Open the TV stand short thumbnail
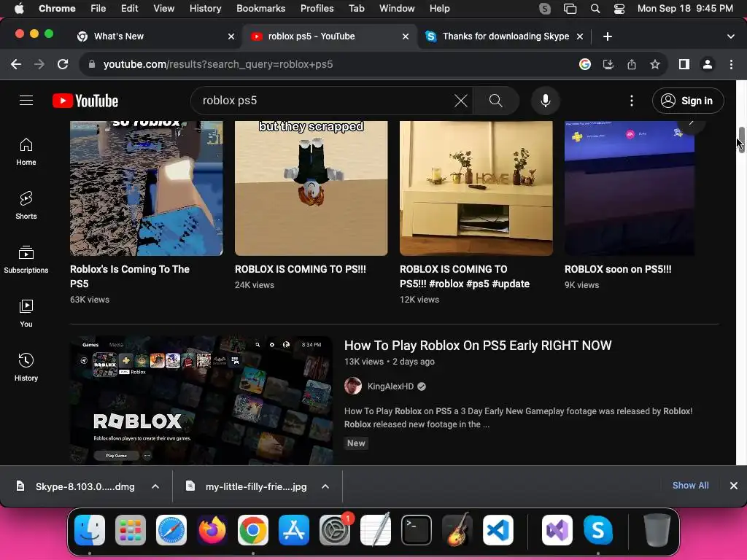Image resolution: width=747 pixels, height=560 pixels. point(476,188)
